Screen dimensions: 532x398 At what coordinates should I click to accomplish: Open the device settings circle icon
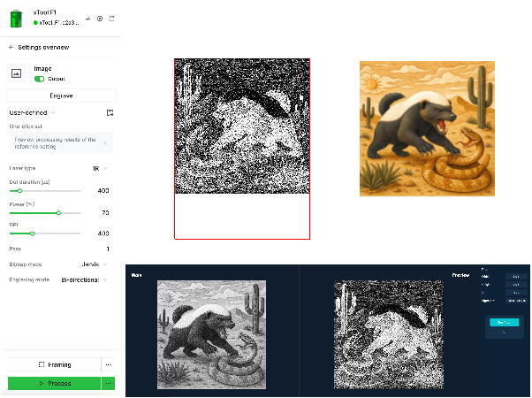click(x=100, y=18)
